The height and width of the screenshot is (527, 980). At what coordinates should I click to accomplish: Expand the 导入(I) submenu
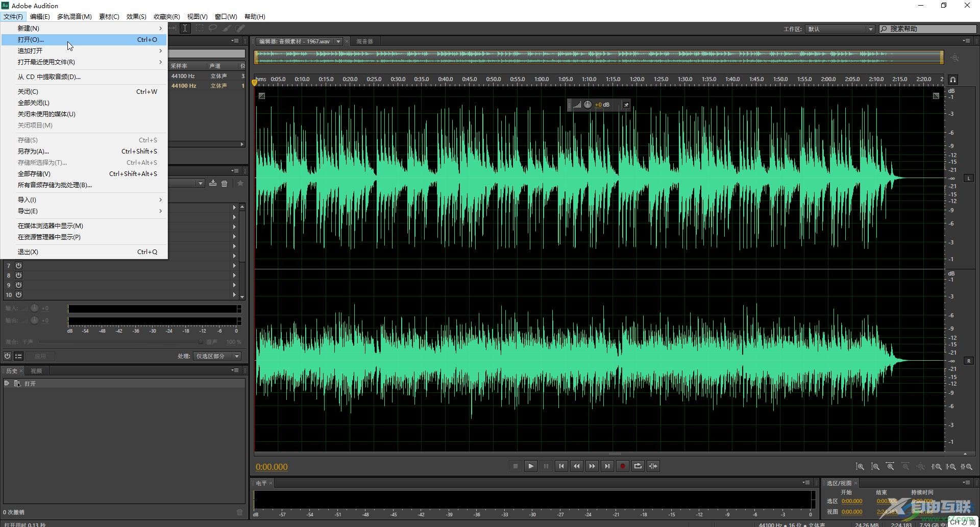85,199
